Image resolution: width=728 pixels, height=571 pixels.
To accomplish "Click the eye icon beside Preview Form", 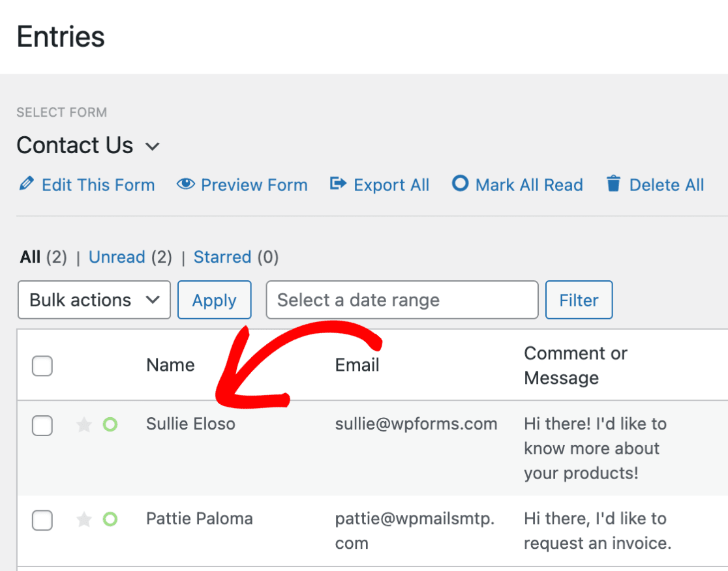I will tap(186, 184).
